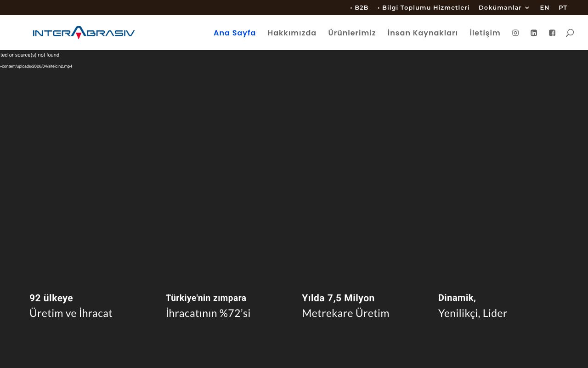Screen dimensions: 588x368
Task: Click the InterAbrasiv logo
Action: [x=84, y=32]
